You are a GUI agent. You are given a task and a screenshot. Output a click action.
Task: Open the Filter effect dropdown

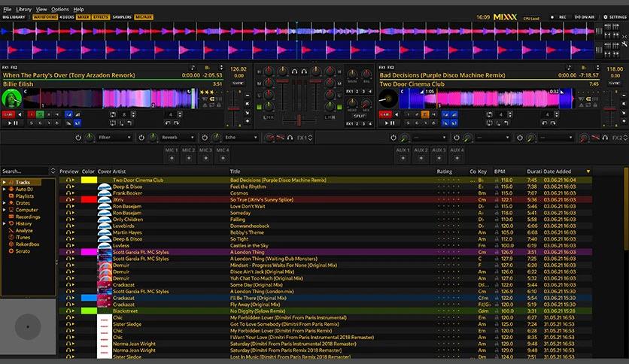point(114,138)
